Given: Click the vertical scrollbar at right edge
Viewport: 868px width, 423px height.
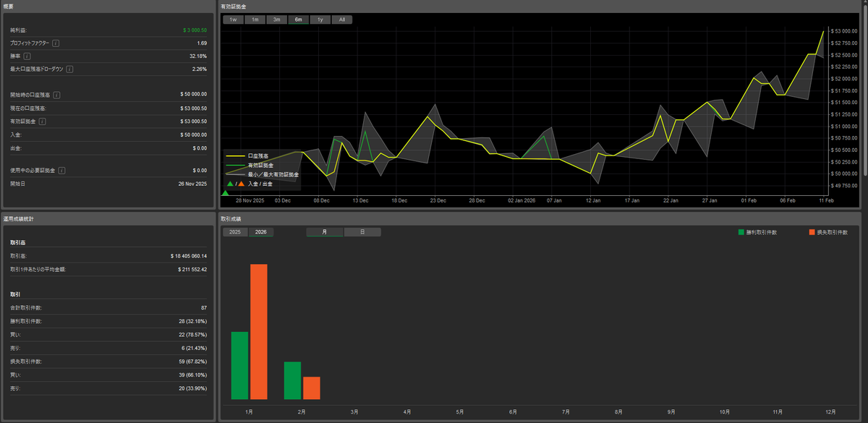Looking at the screenshot, I should tap(864, 89).
